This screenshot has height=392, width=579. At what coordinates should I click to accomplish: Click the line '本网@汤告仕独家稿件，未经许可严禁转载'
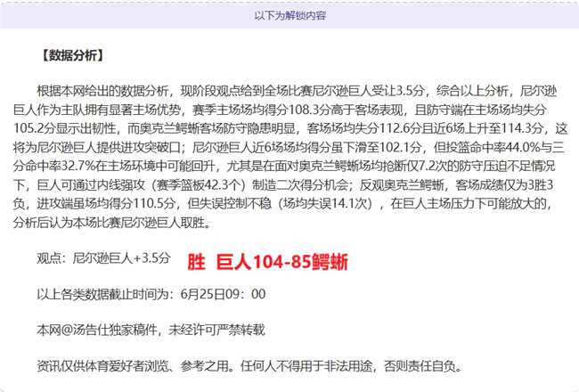(151, 330)
